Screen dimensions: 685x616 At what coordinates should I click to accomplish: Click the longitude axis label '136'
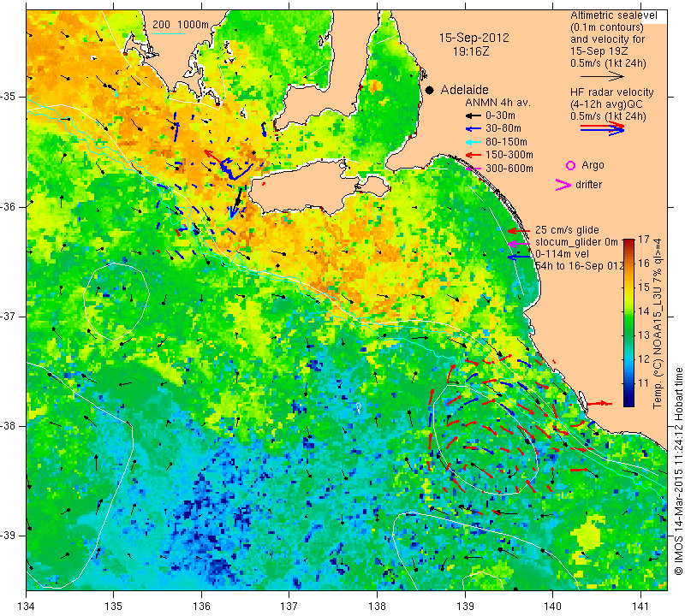(x=201, y=606)
